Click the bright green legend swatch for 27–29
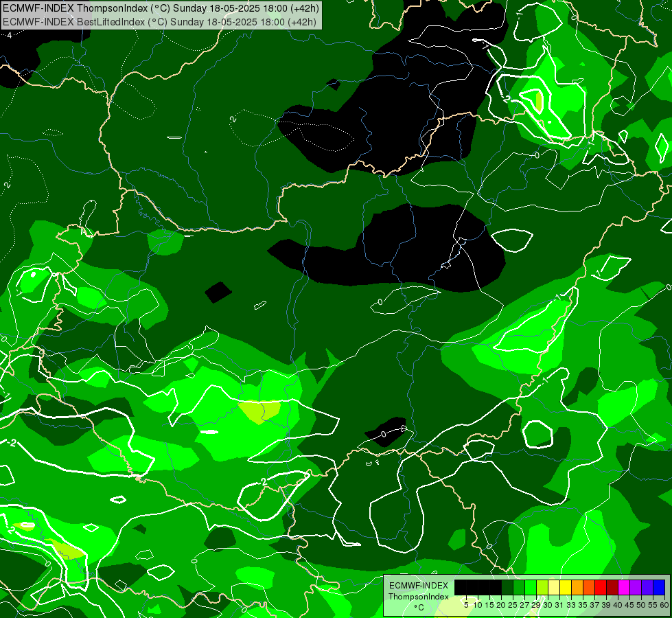Viewport: 672px width, 618px height. [530, 587]
